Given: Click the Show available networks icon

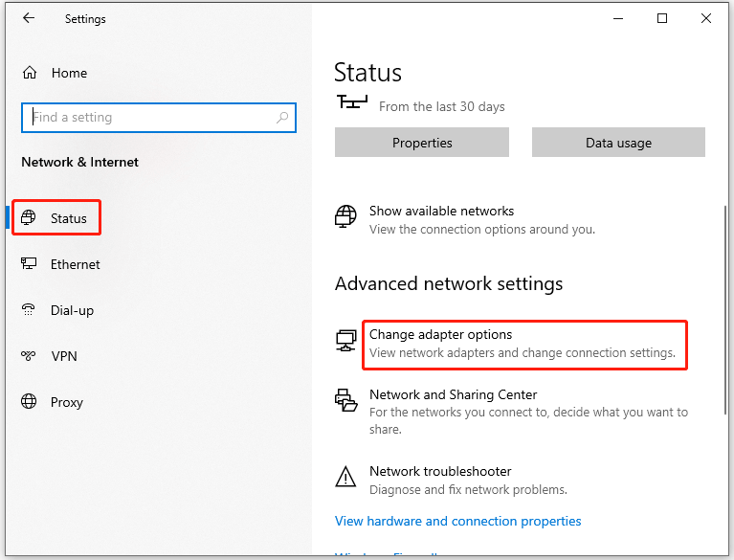Looking at the screenshot, I should (x=345, y=216).
